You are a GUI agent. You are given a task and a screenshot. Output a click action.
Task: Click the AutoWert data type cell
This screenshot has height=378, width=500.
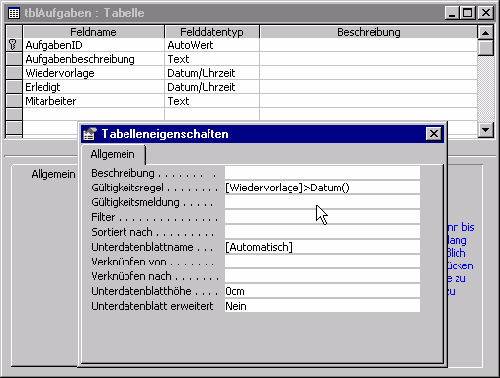(x=212, y=45)
